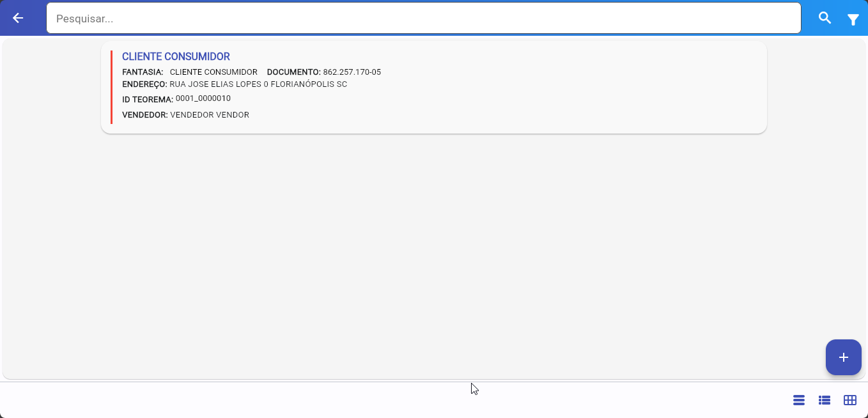868x418 pixels.
Task: Click address RUA JOSE ELIAS LOPES text
Action: (258, 84)
